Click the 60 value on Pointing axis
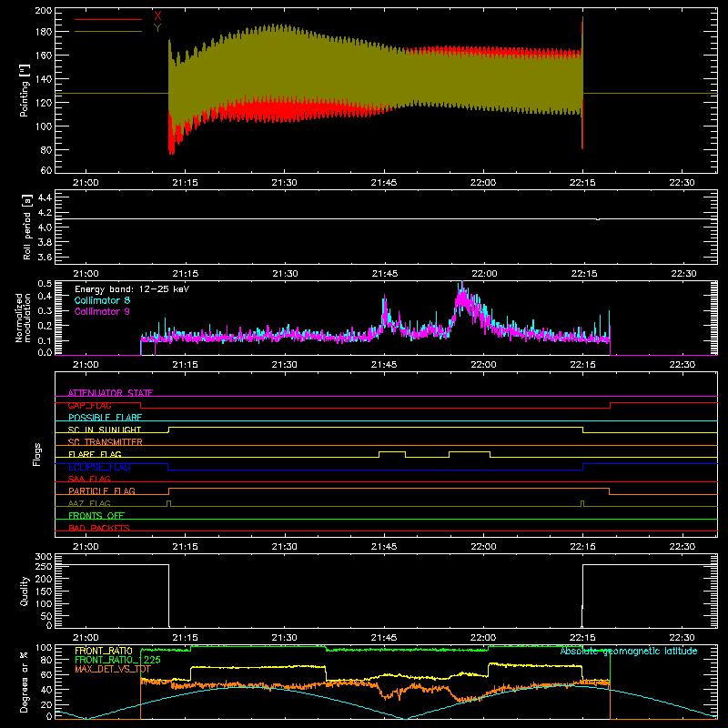 point(46,170)
